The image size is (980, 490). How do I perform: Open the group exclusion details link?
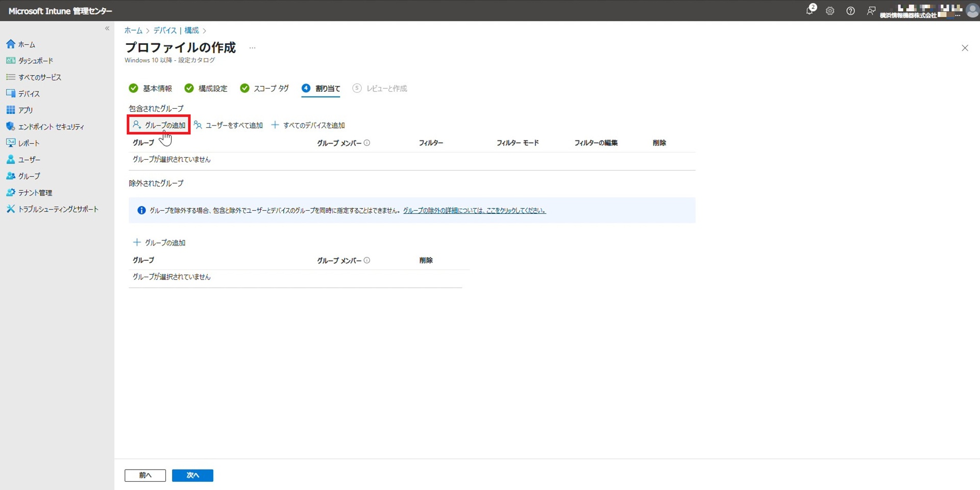tap(474, 210)
